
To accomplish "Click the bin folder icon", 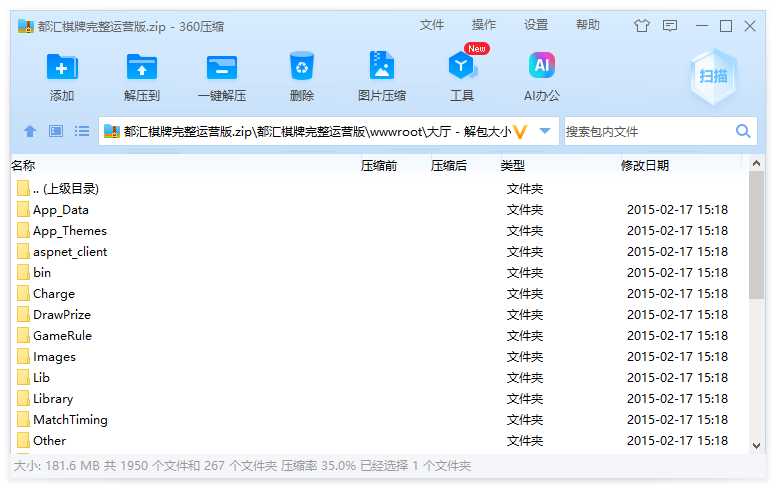I will tap(23, 272).
